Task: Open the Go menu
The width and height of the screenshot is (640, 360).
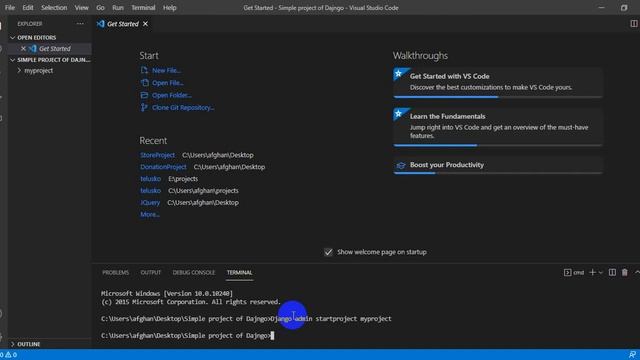Action: point(100,8)
